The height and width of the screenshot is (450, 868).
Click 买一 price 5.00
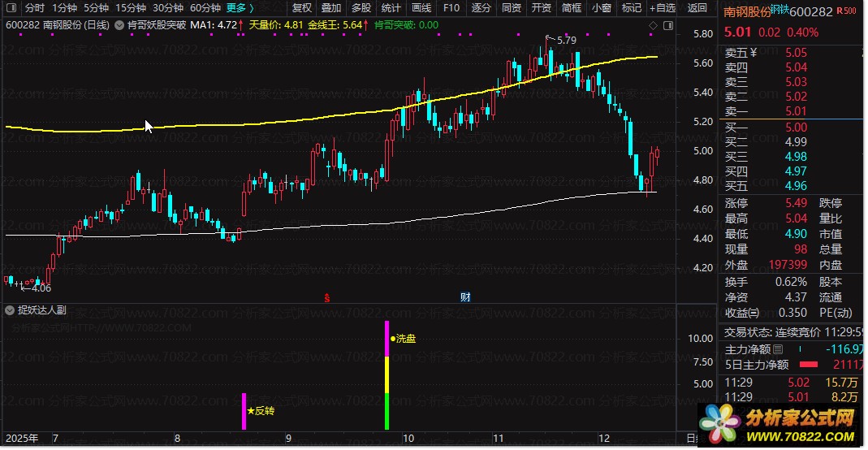click(796, 128)
